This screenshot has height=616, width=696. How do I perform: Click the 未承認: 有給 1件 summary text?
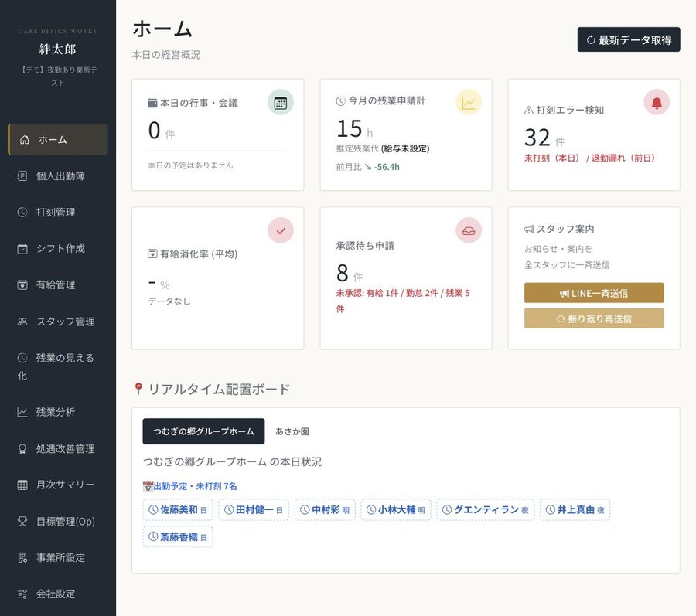coord(403,301)
